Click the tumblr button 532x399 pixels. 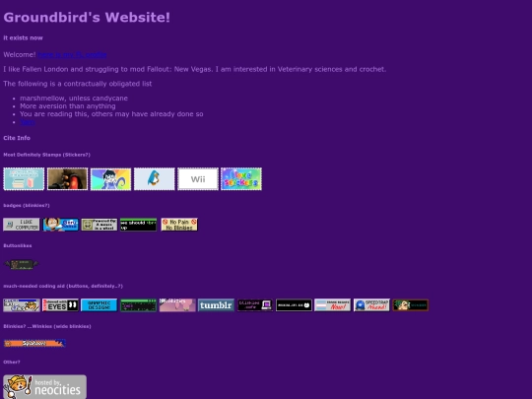(216, 305)
